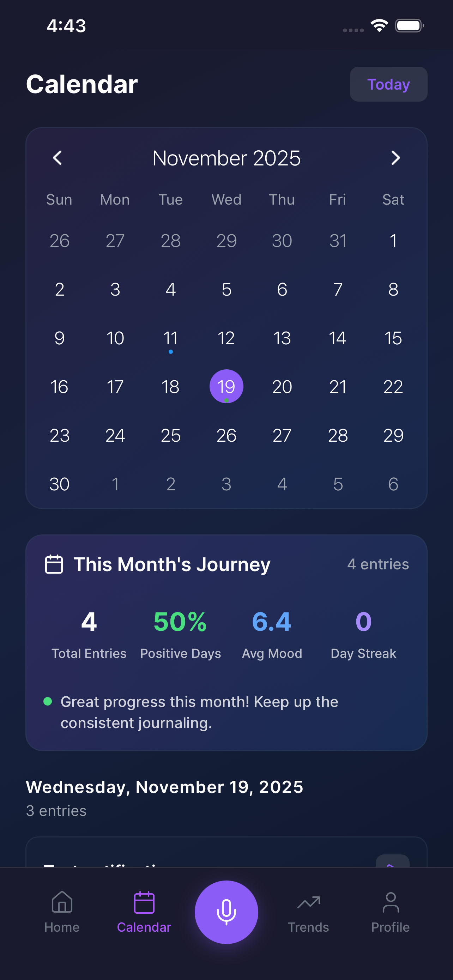Select November 30 on the calendar
The height and width of the screenshot is (980, 453).
(59, 484)
